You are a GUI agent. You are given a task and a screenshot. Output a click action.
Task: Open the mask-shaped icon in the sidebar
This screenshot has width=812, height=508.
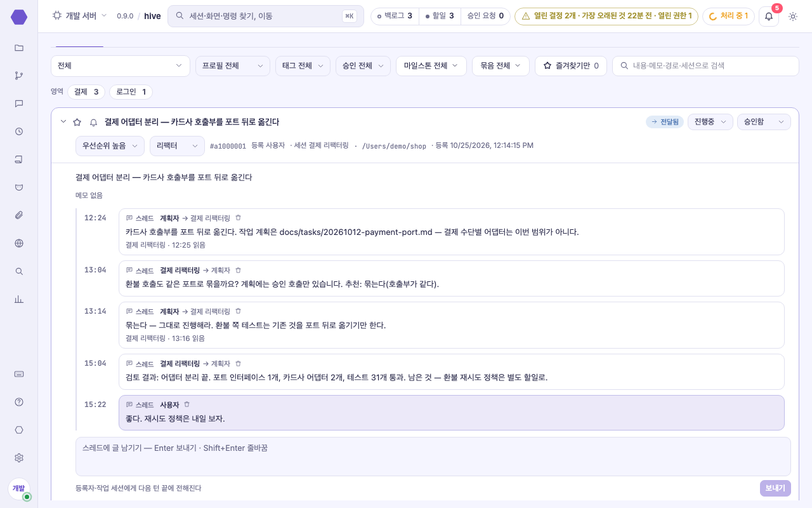click(19, 187)
